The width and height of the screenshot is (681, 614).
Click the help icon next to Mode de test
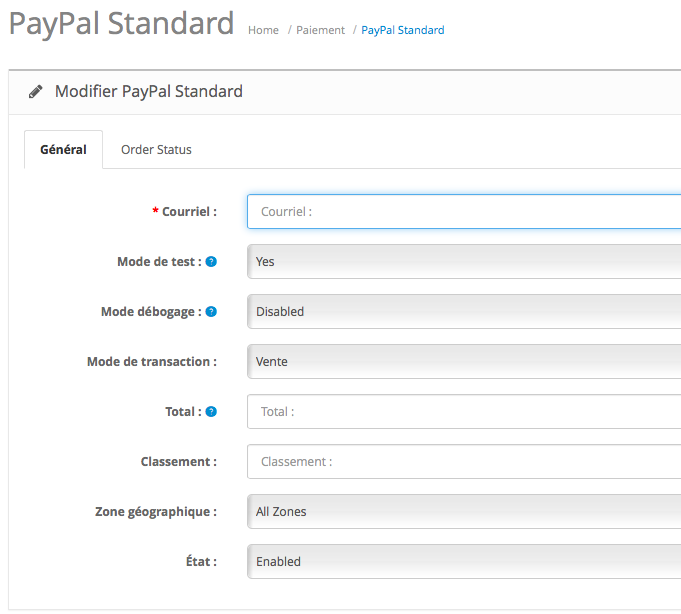point(211,262)
